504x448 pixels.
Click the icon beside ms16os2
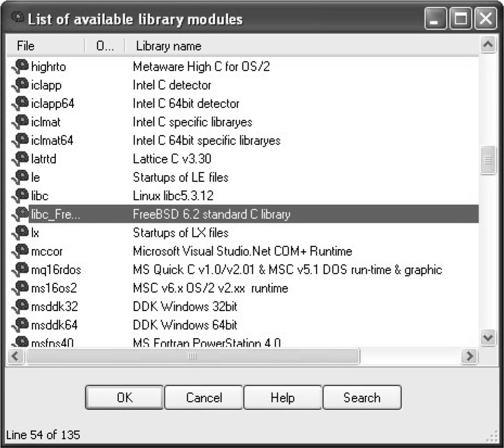tap(20, 288)
